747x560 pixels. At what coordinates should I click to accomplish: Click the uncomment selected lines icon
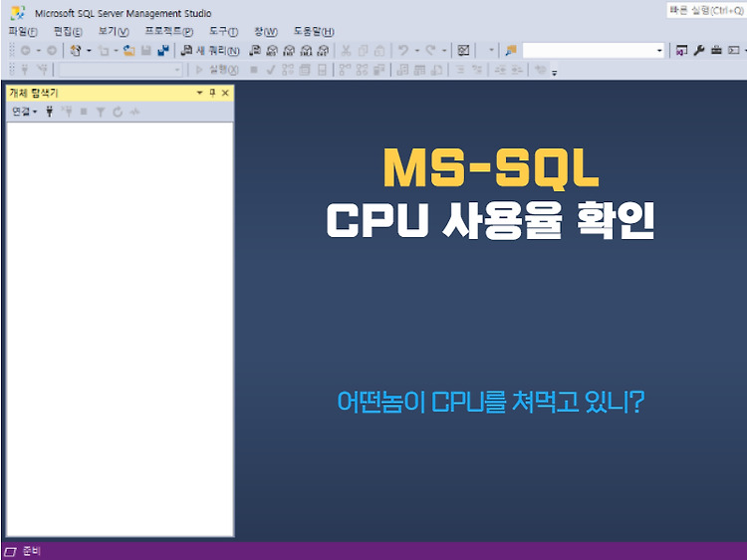pyautogui.click(x=477, y=70)
